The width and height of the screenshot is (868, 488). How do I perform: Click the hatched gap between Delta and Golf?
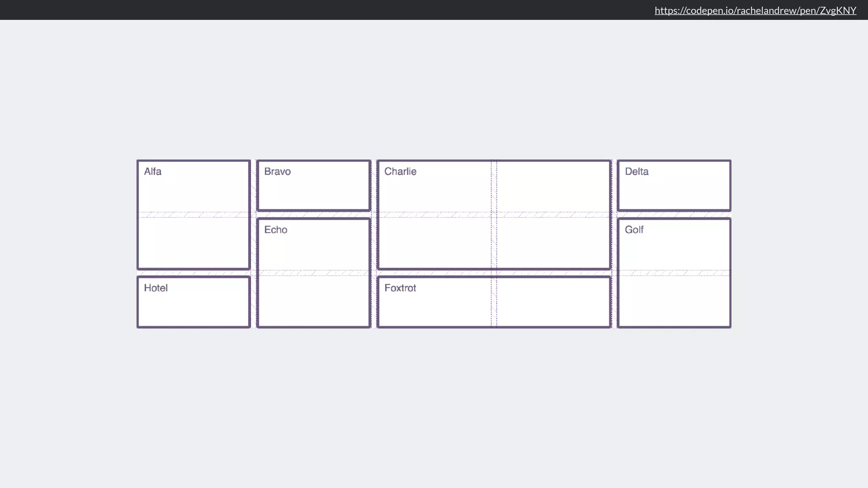(x=674, y=215)
